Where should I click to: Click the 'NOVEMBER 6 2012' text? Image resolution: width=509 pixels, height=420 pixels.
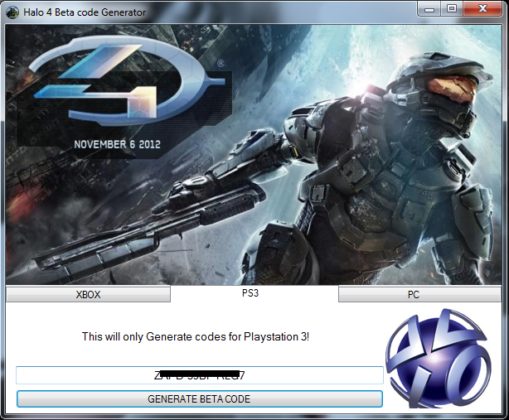(117, 144)
